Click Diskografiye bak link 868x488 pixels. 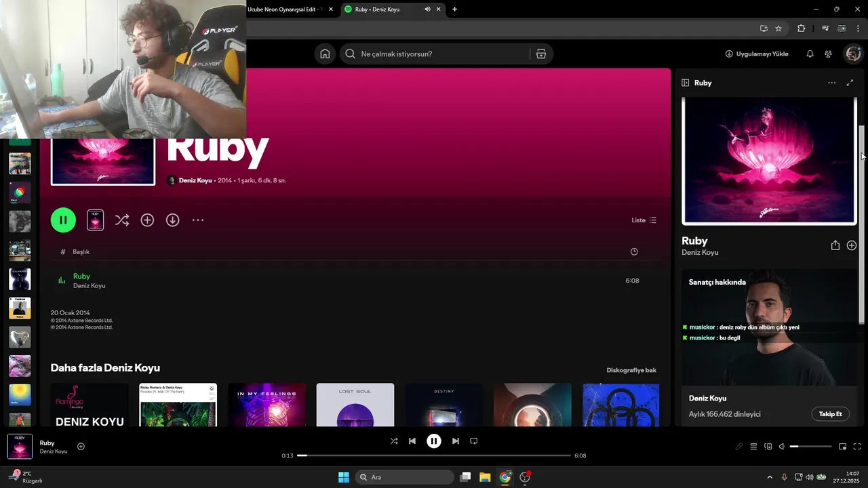pyautogui.click(x=631, y=370)
